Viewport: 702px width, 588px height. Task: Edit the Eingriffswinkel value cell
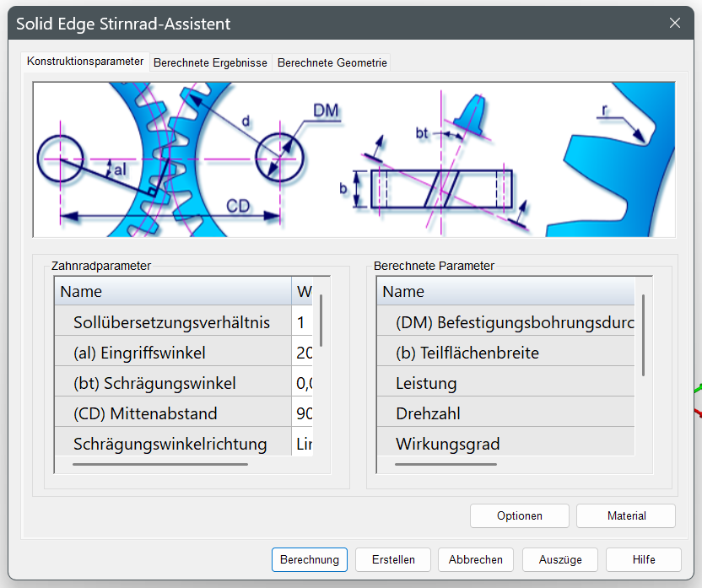coord(302,353)
